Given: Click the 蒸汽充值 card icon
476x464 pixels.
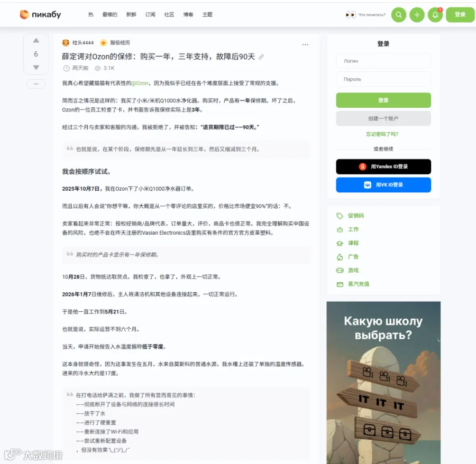Looking at the screenshot, I should (340, 284).
